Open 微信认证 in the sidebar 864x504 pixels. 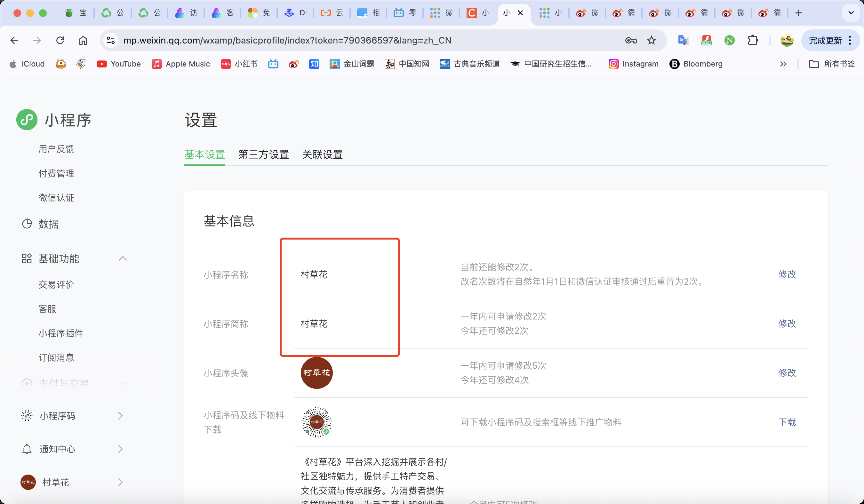coord(56,198)
